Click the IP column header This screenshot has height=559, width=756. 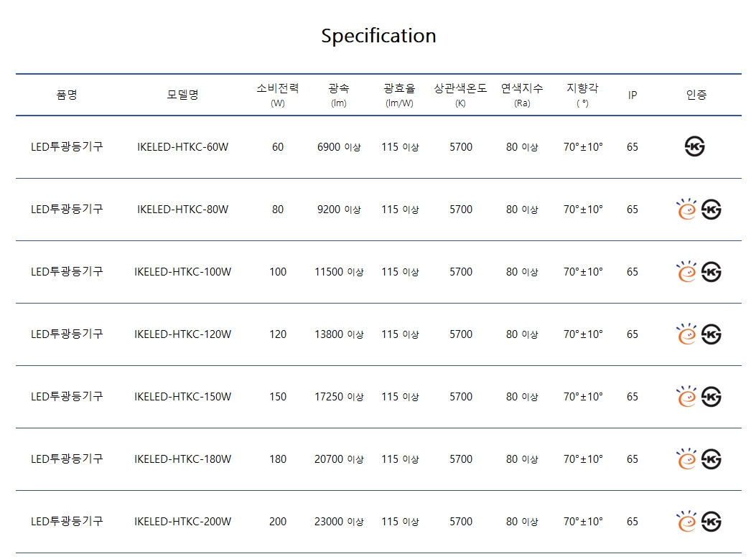tap(633, 95)
